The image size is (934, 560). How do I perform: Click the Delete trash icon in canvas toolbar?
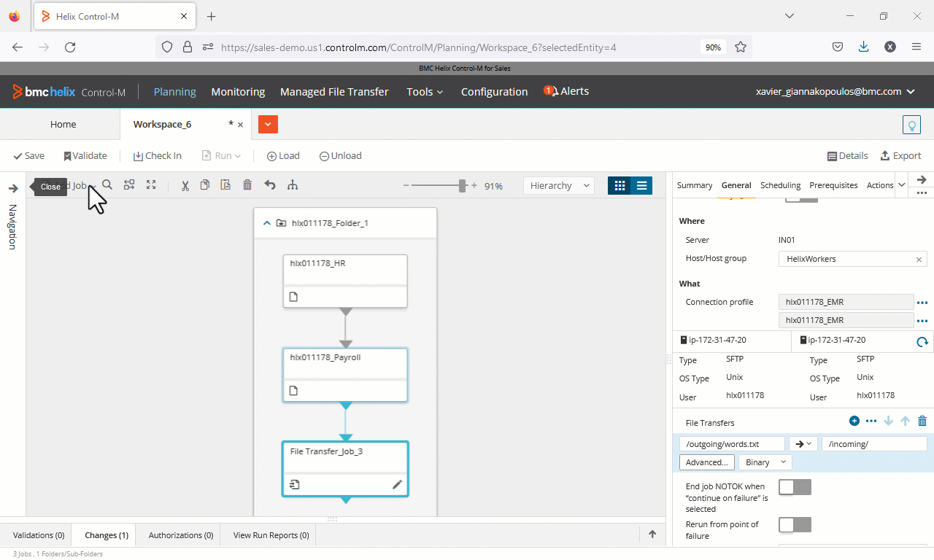coord(247,185)
